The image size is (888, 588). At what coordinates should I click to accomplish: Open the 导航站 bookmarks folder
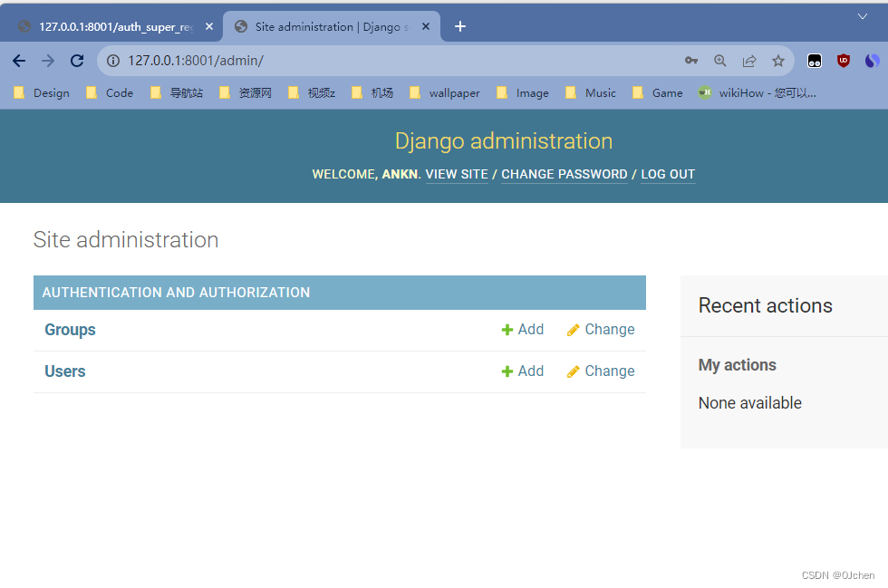click(x=176, y=93)
